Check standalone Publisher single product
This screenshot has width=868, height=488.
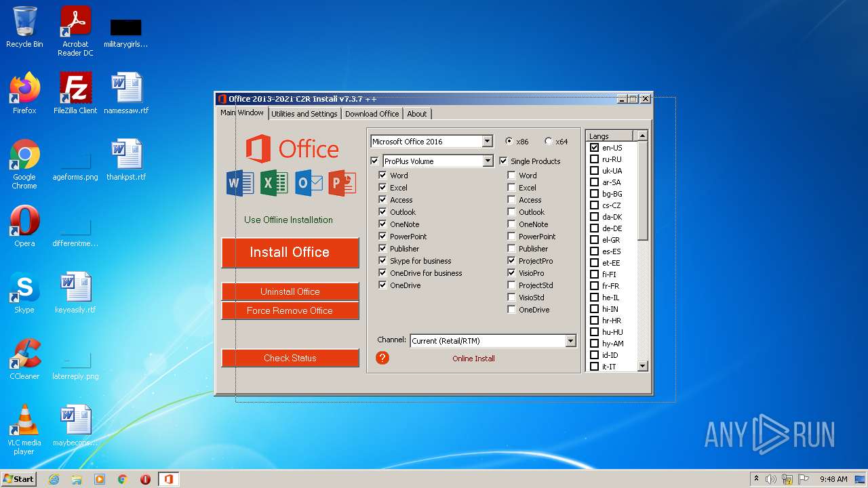point(511,248)
